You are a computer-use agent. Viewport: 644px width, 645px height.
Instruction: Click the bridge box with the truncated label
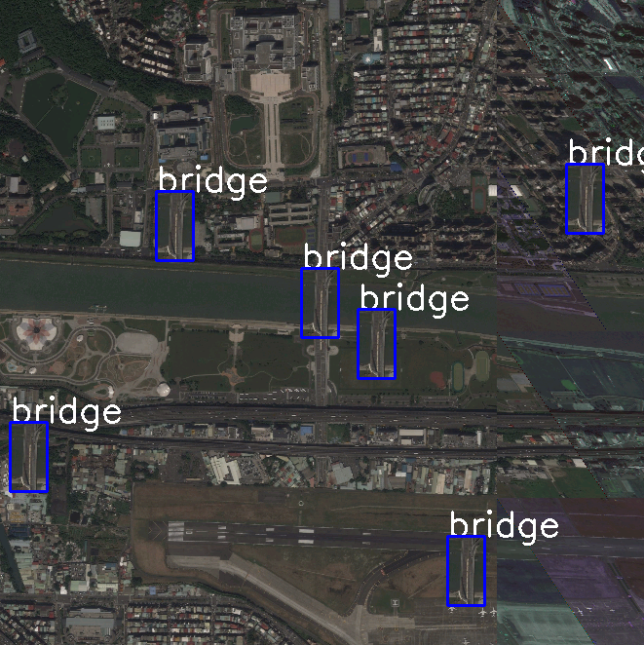click(586, 199)
